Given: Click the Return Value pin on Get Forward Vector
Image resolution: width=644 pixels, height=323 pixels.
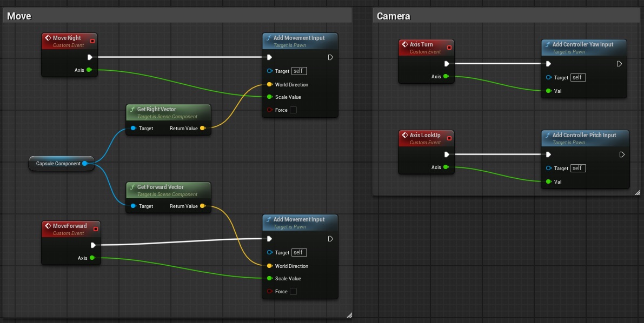Looking at the screenshot, I should [202, 206].
